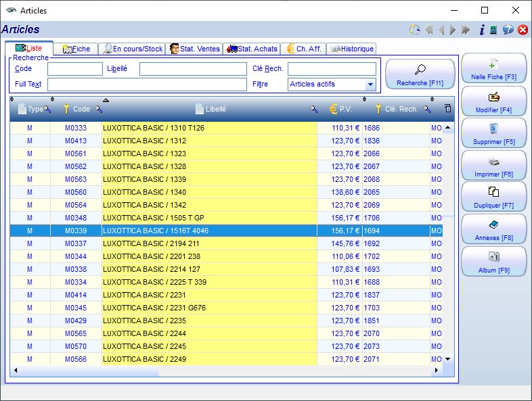This screenshot has height=401, width=532.
Task: Sort by the Type column header
Action: pyautogui.click(x=35, y=109)
